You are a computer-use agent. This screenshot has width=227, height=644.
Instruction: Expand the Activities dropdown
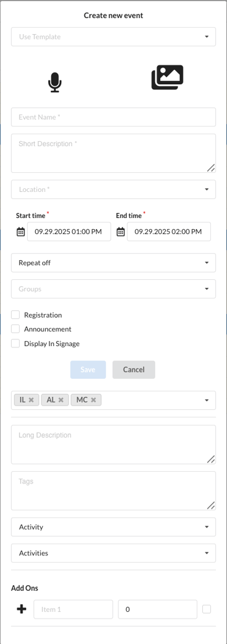(113, 553)
